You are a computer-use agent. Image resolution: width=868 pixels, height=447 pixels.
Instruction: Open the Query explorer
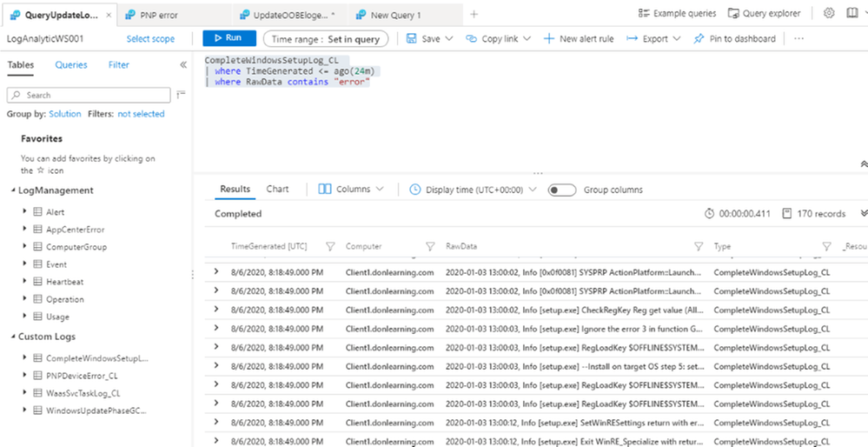pos(765,13)
